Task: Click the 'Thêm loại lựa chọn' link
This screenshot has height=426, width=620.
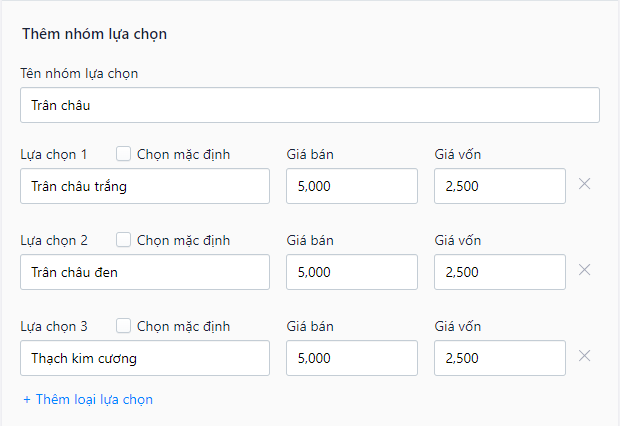Action: coord(88,399)
